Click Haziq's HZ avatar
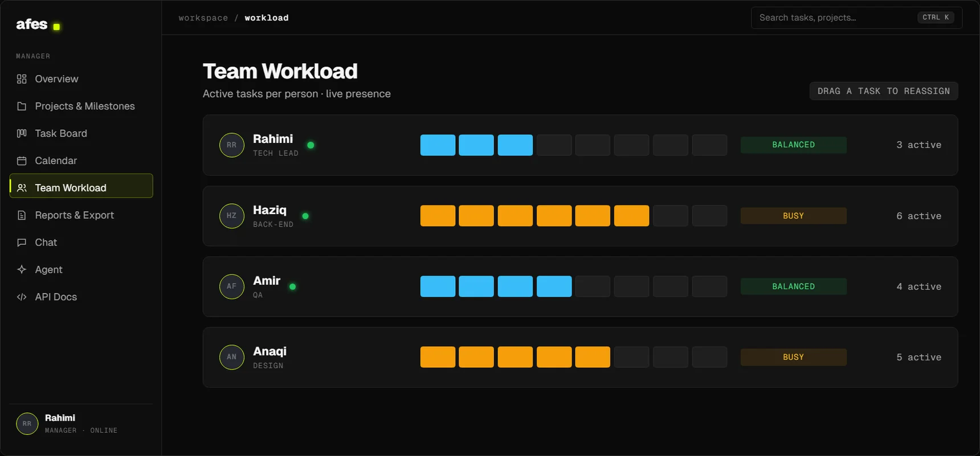This screenshot has height=456, width=980. pyautogui.click(x=232, y=216)
